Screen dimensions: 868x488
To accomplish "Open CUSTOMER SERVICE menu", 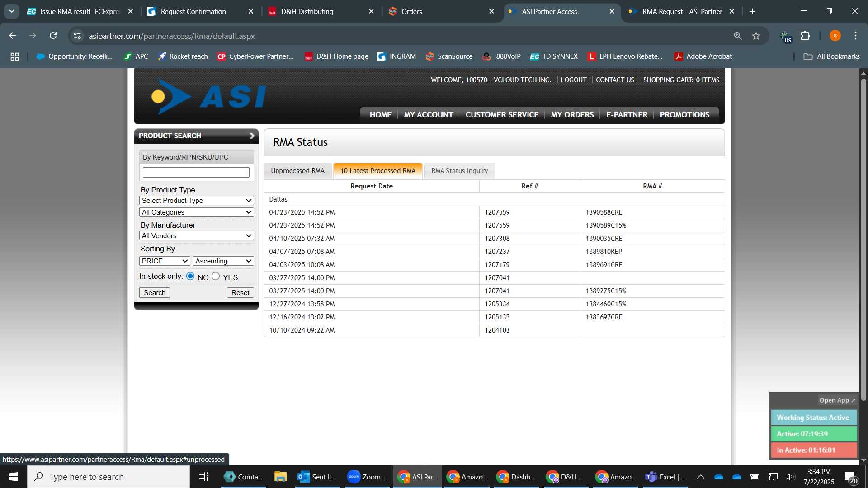I will click(x=502, y=115).
